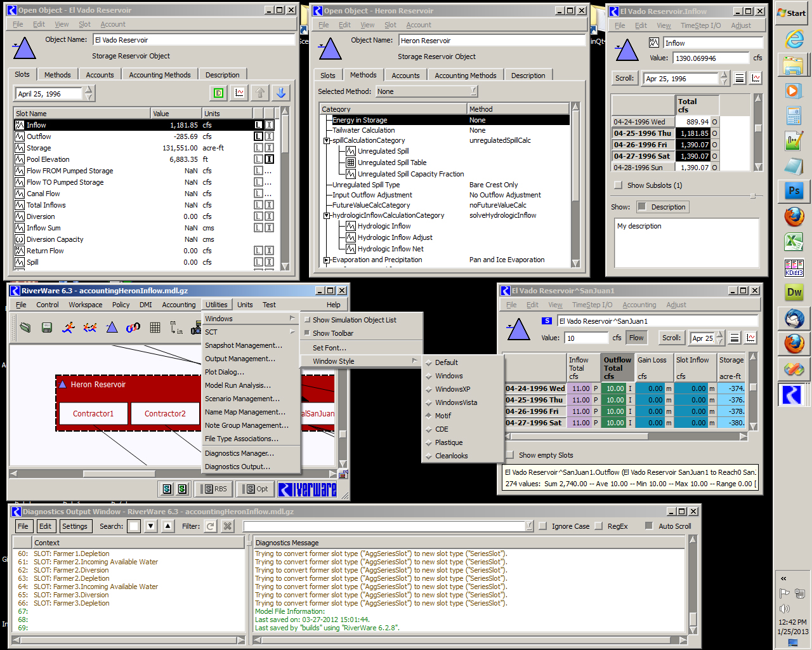Enable Ignore Case in Diagnostics Output
This screenshot has height=650, width=812.
(542, 526)
